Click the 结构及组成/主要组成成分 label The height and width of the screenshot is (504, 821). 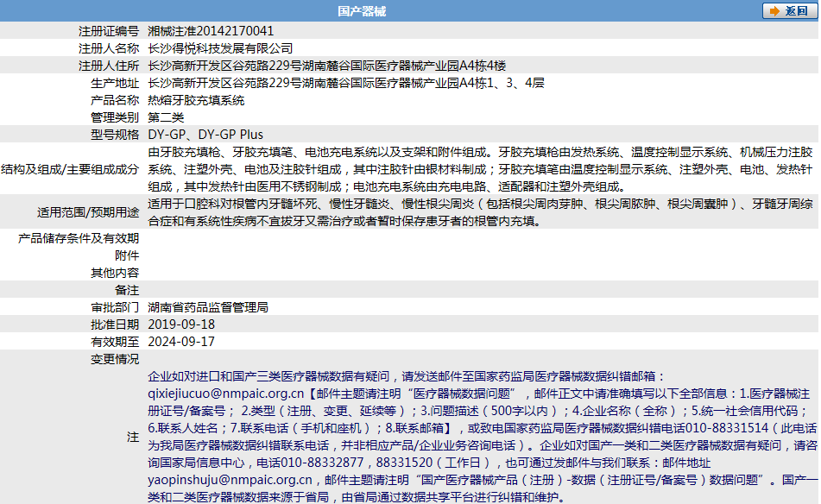coord(70,169)
